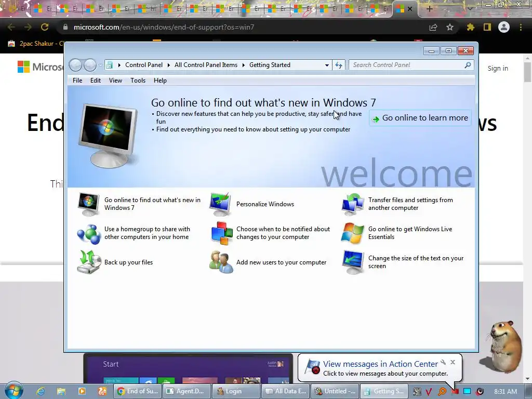This screenshot has height=399, width=532.
Task: Click the Chrome URL address bar
Action: coord(237,27)
